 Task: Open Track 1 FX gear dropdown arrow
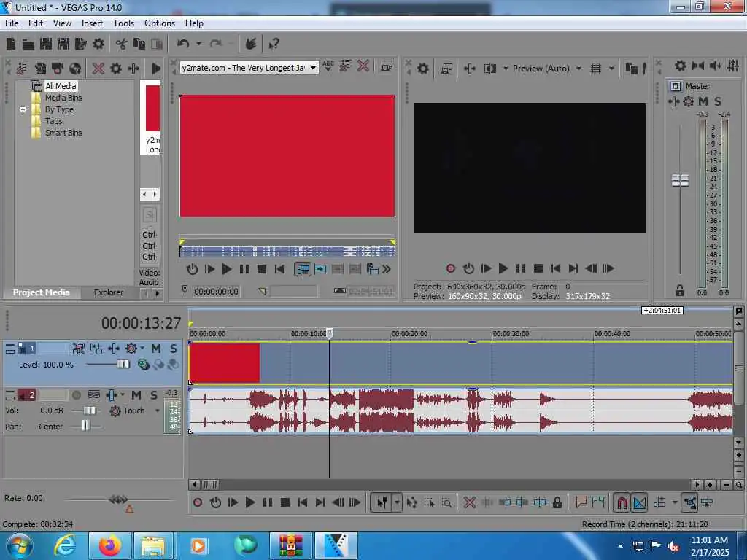(x=142, y=349)
